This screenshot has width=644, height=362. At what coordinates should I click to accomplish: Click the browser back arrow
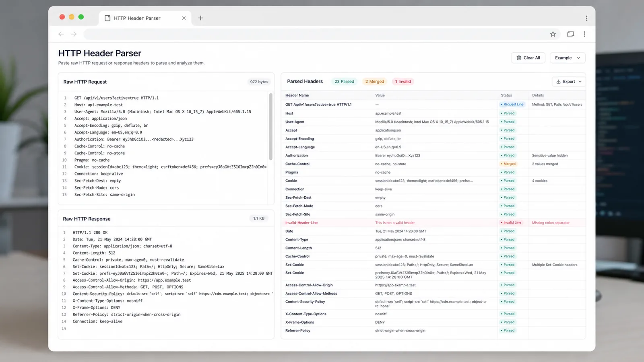click(61, 34)
